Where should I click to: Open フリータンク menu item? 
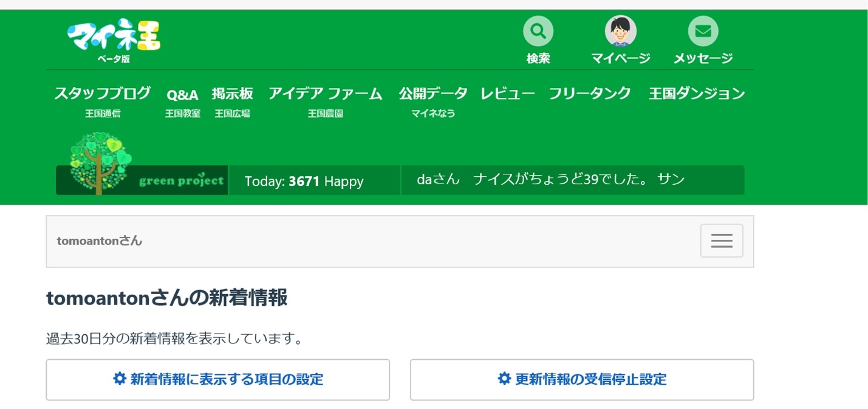point(589,94)
